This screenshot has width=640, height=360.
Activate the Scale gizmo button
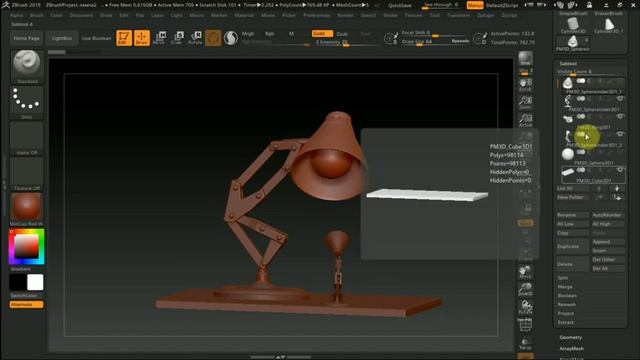(x=177, y=38)
